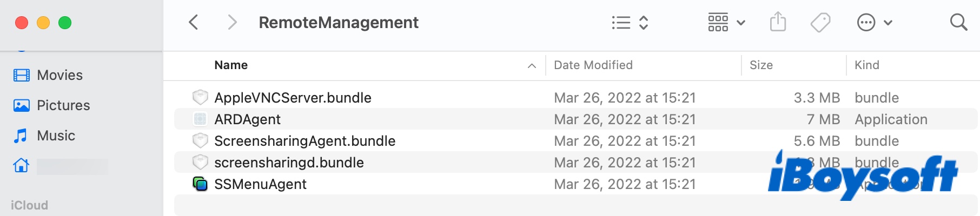
Task: Sort by the Kind column header
Action: (866, 65)
